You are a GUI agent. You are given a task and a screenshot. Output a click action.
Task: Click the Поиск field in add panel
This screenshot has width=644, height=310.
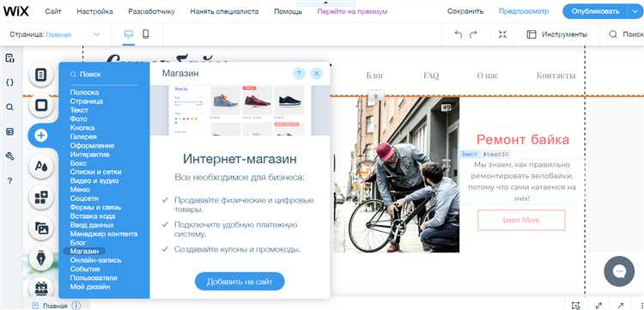tap(104, 75)
